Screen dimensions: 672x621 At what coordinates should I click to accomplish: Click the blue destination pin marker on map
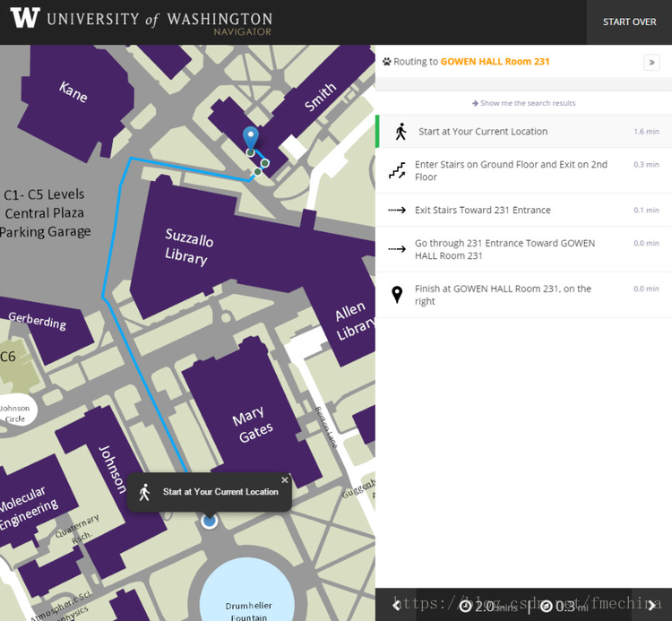pos(250,138)
